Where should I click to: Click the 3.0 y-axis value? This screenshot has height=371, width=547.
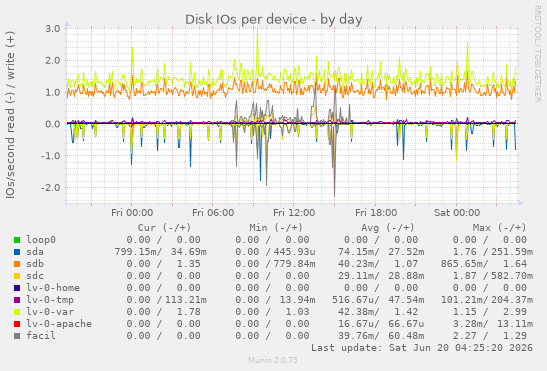[x=52, y=29]
